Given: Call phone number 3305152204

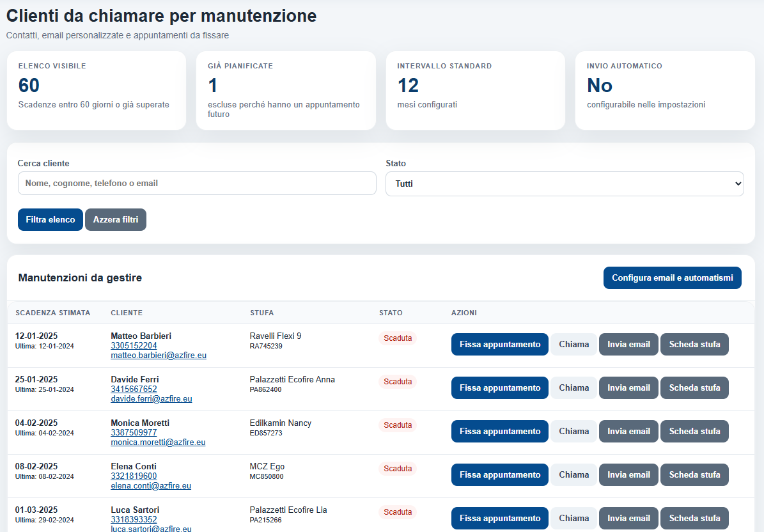Looking at the screenshot, I should click(x=134, y=345).
